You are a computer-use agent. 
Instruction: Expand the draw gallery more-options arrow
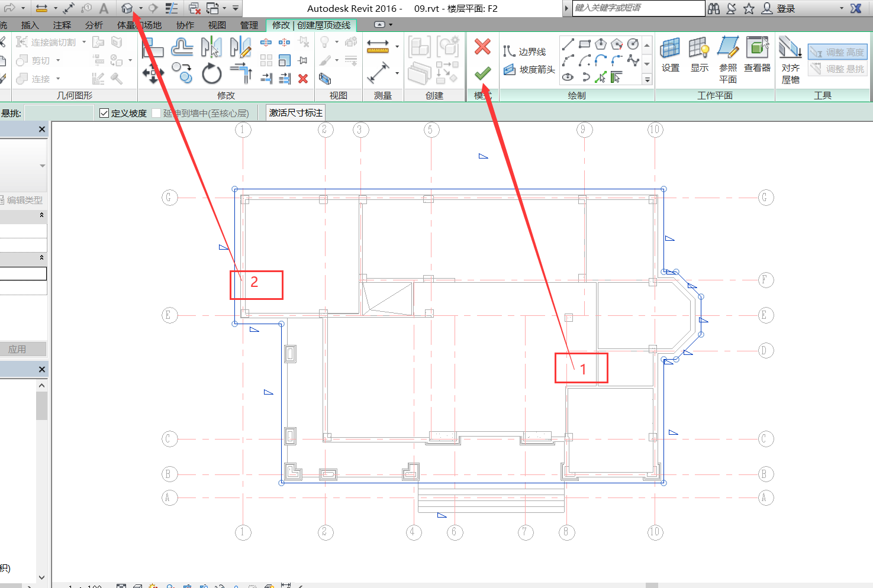coord(647,79)
